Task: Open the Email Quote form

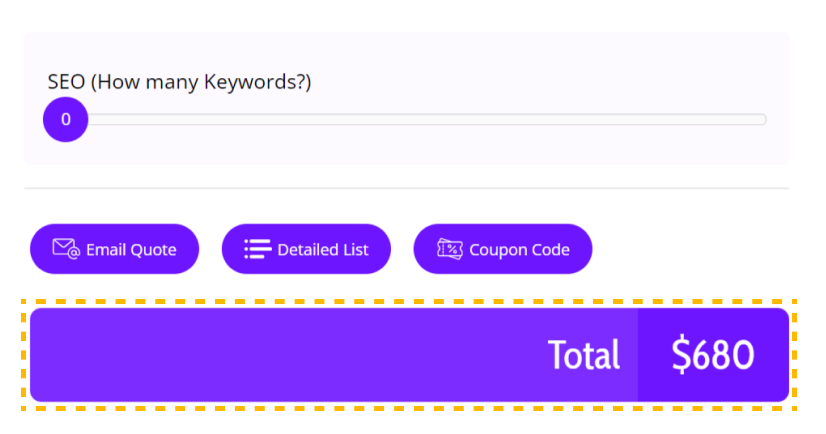Action: point(114,249)
